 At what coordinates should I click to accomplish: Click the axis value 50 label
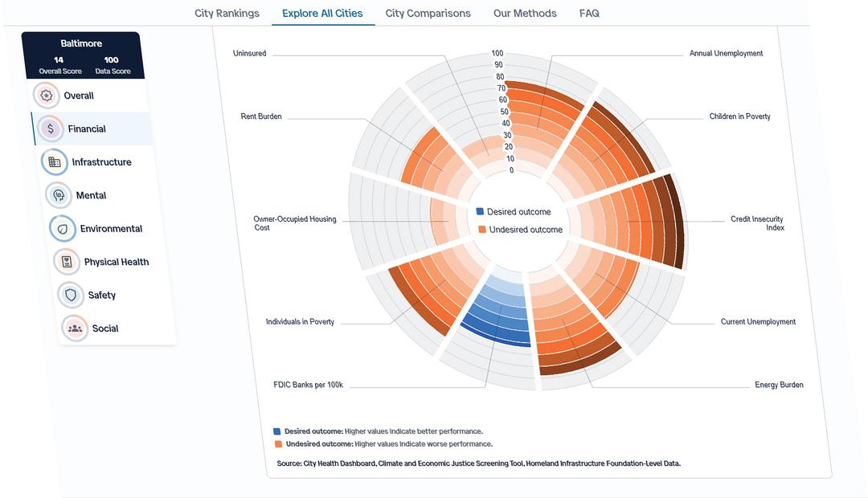(x=504, y=112)
